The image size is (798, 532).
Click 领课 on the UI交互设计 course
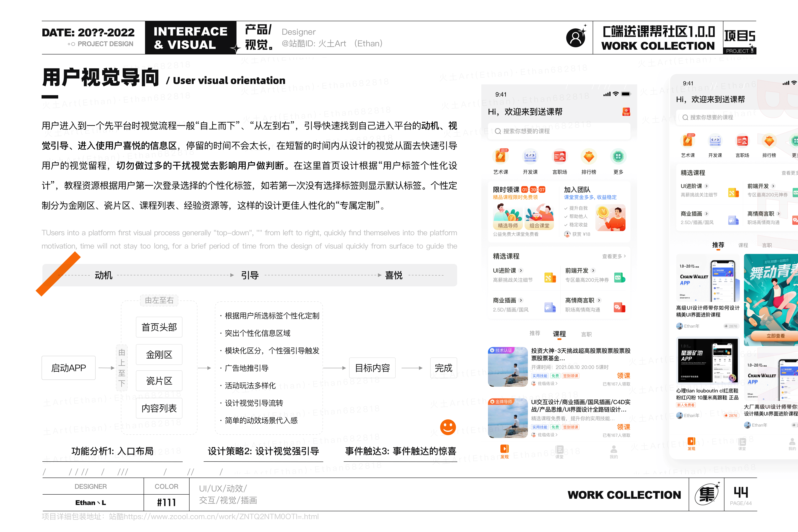click(x=623, y=427)
